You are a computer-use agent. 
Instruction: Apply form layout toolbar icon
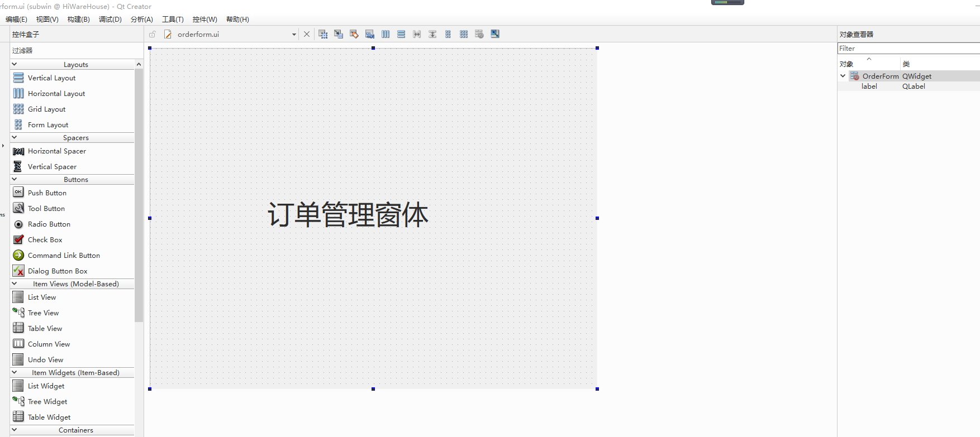click(x=448, y=34)
